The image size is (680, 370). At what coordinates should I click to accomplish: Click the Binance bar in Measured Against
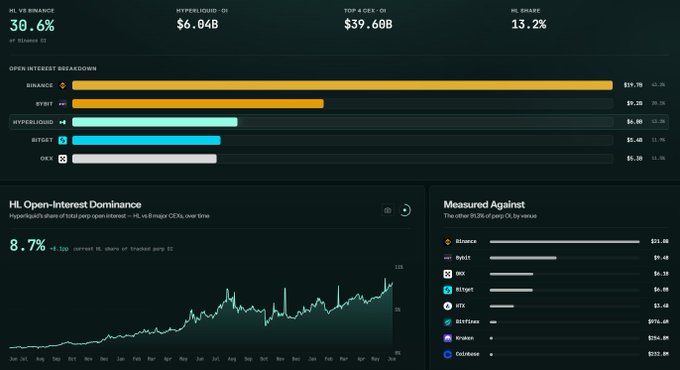565,242
